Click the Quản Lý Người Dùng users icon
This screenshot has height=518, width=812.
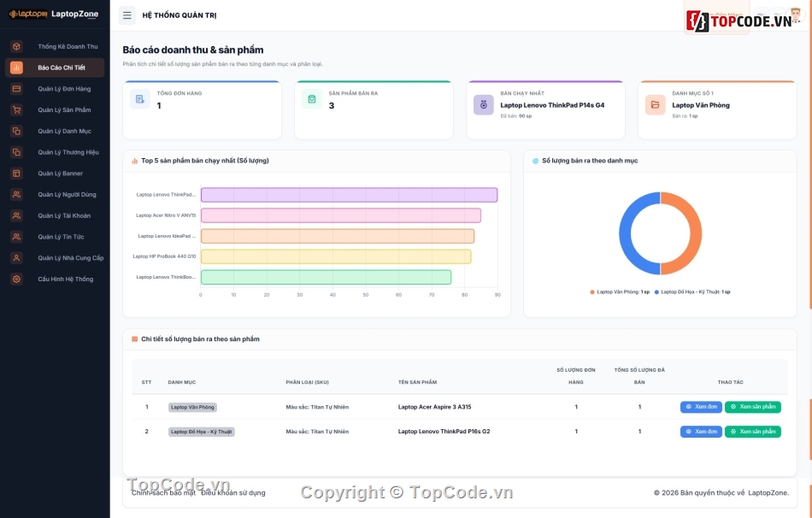point(16,195)
